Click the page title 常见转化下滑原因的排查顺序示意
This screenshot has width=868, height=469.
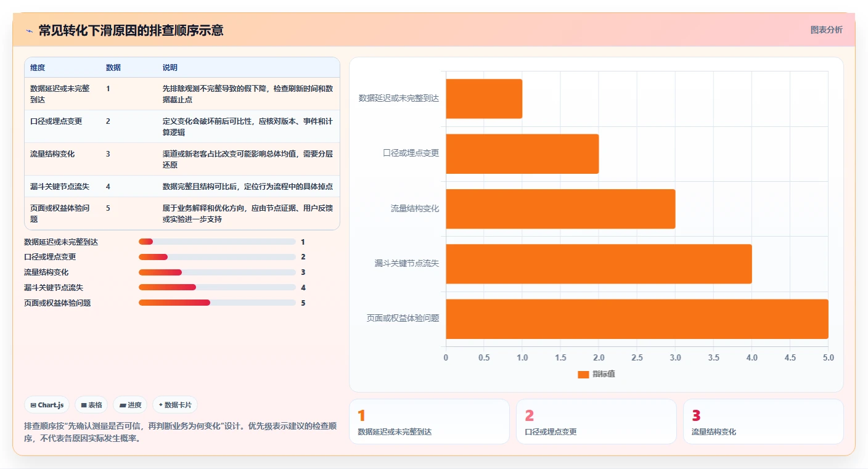point(131,30)
